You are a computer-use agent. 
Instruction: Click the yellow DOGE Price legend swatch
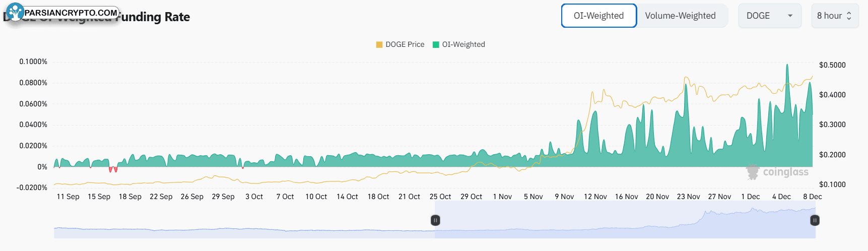click(379, 44)
